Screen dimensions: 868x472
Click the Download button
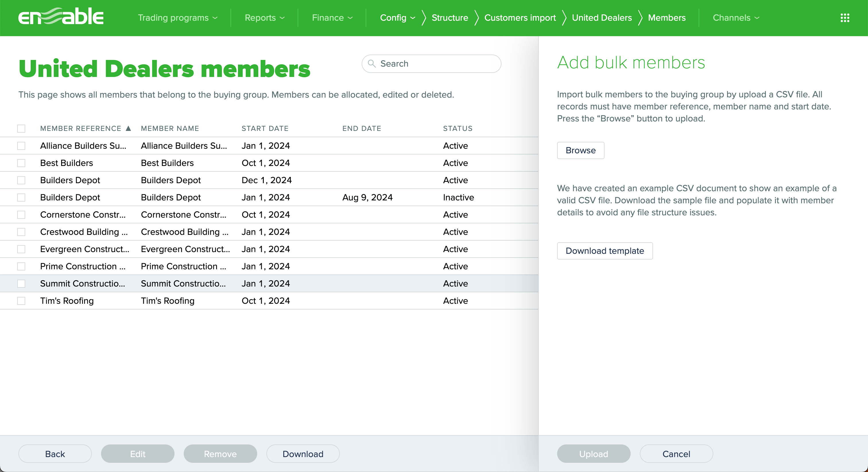pos(303,453)
